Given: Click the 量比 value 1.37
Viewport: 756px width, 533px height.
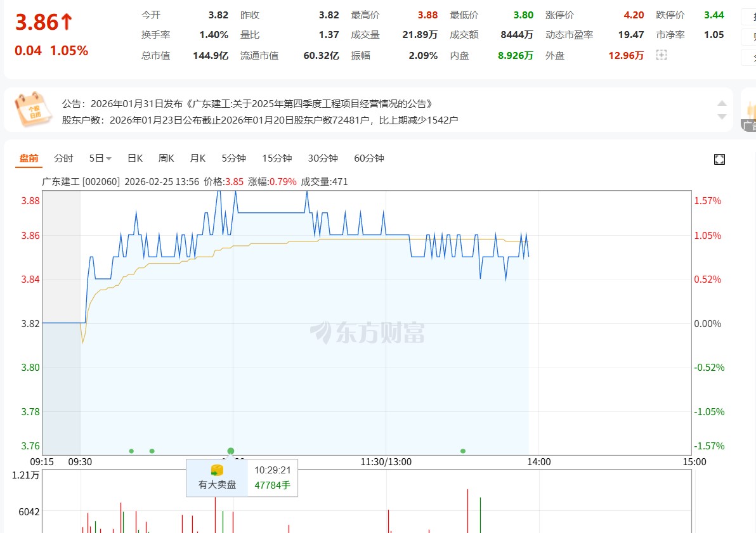Looking at the screenshot, I should [329, 35].
